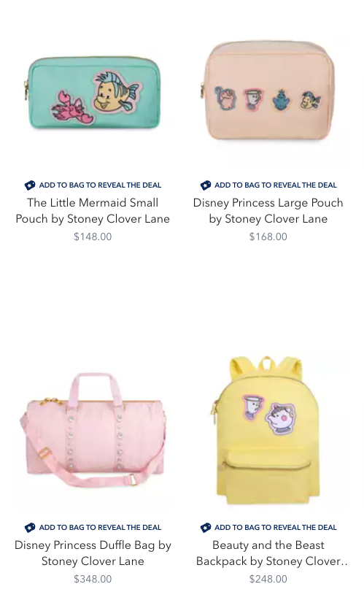
Task: Click deal tag icon above Duffle Bag title
Action: click(30, 528)
